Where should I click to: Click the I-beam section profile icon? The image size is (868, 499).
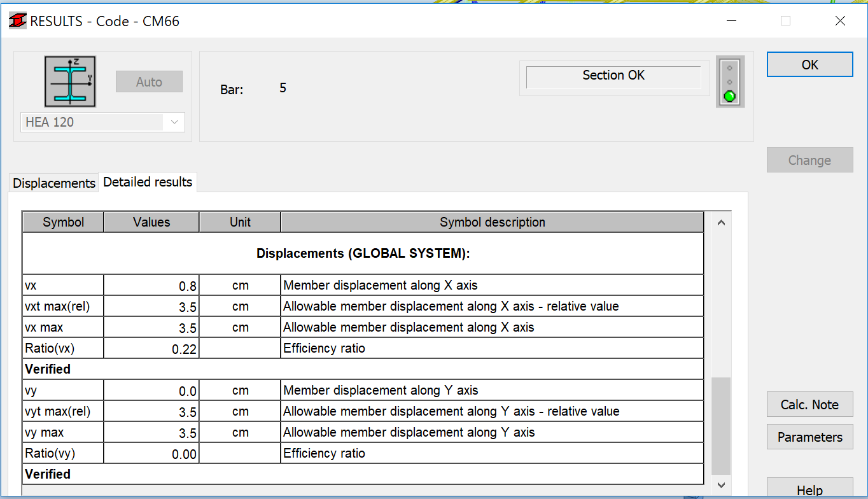tap(70, 81)
